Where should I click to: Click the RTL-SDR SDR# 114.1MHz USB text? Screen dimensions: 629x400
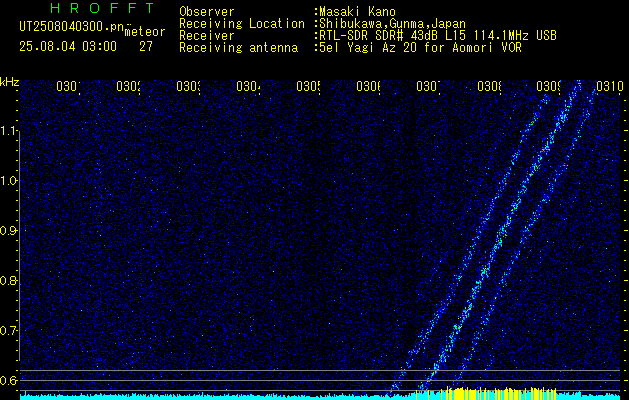coord(436,36)
